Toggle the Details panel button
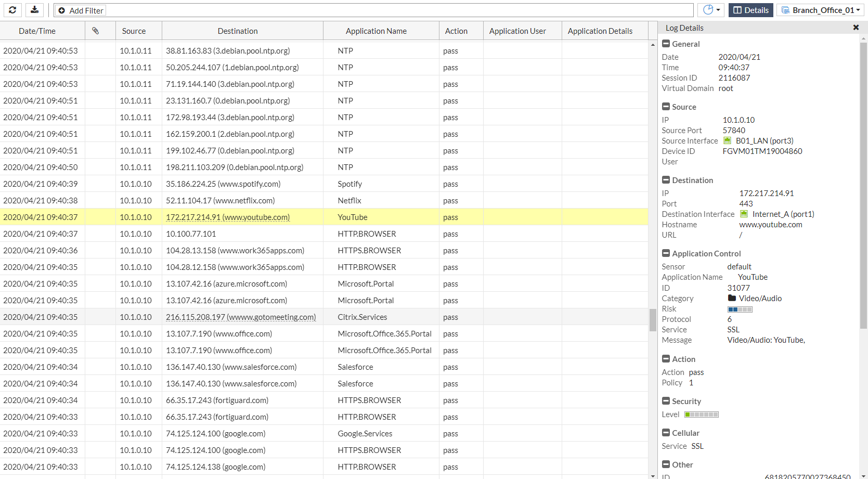Viewport: 868px width, 479px height. 750,10
